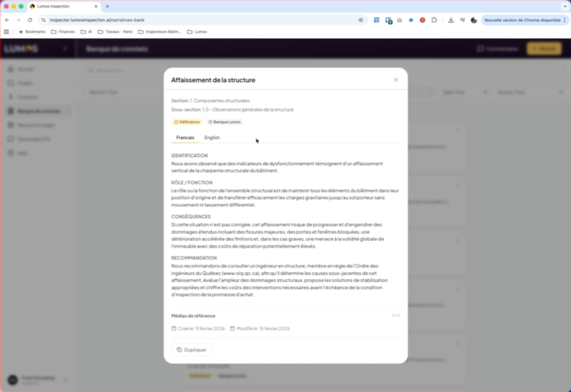
Task: Click the Déficience badge
Action: (x=187, y=122)
